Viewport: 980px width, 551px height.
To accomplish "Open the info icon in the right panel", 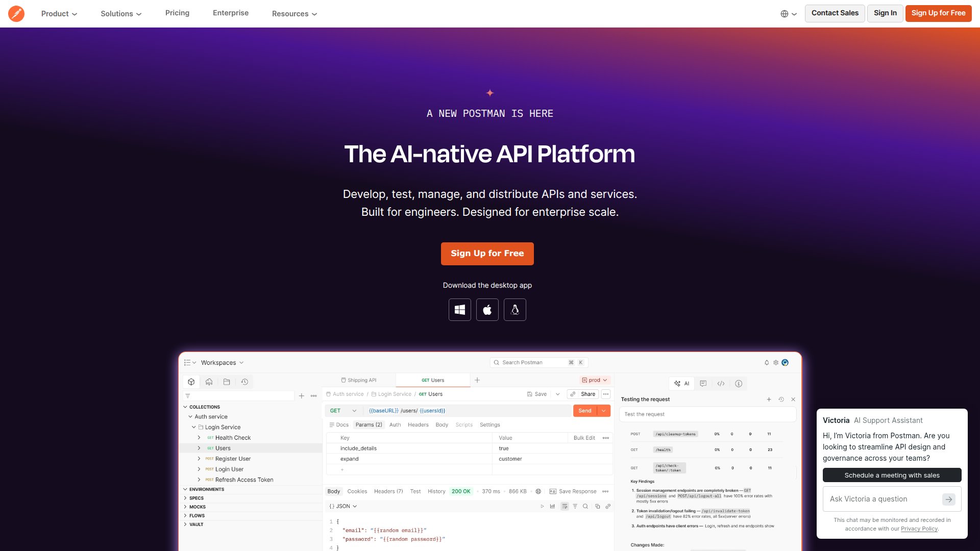I will pyautogui.click(x=739, y=384).
